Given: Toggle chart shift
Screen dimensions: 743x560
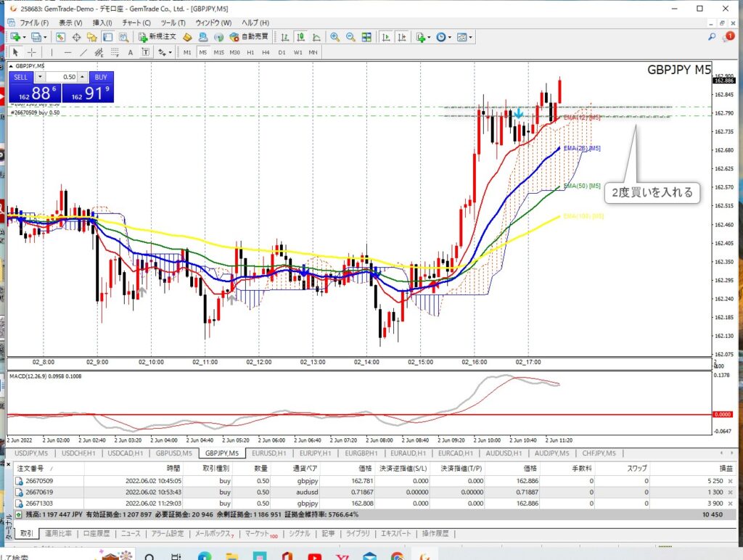Looking at the screenshot, I should coord(402,37).
